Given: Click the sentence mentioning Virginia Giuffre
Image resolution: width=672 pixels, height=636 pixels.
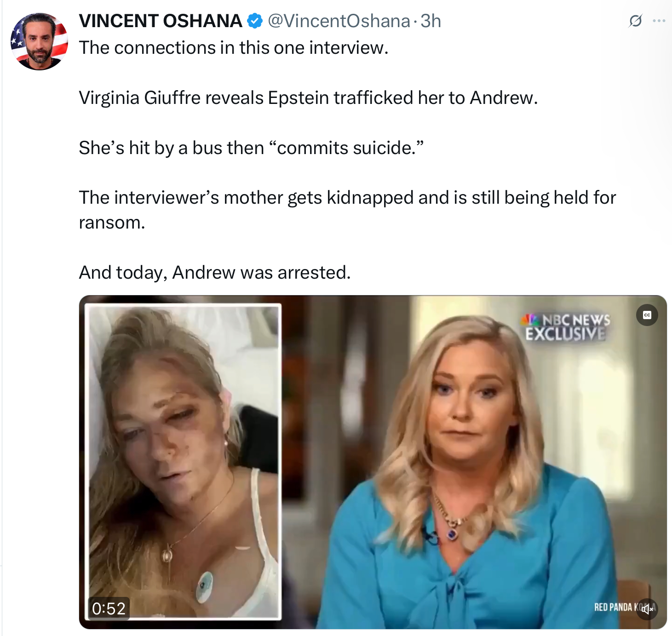Looking at the screenshot, I should tap(308, 98).
